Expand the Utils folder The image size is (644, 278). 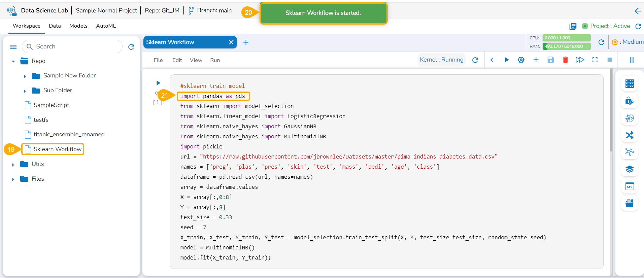[x=13, y=165]
